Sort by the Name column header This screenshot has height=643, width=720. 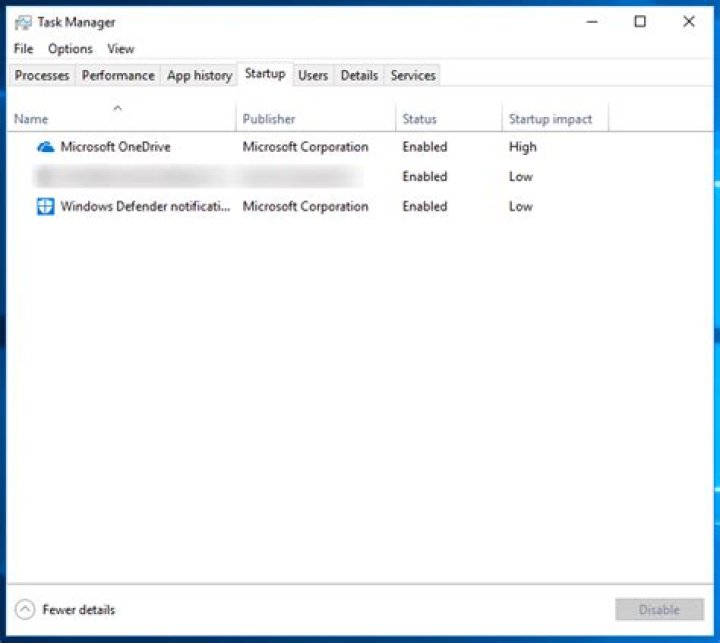(x=121, y=118)
